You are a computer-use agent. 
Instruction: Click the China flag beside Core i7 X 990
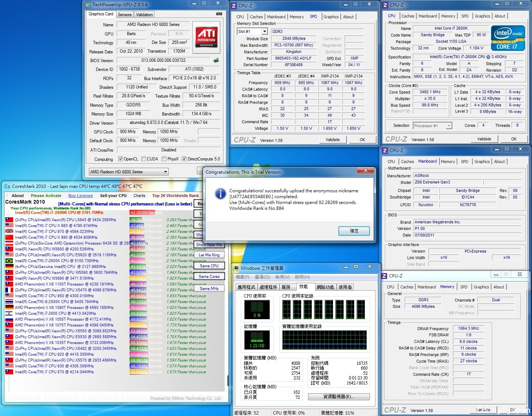[x=9, y=237]
